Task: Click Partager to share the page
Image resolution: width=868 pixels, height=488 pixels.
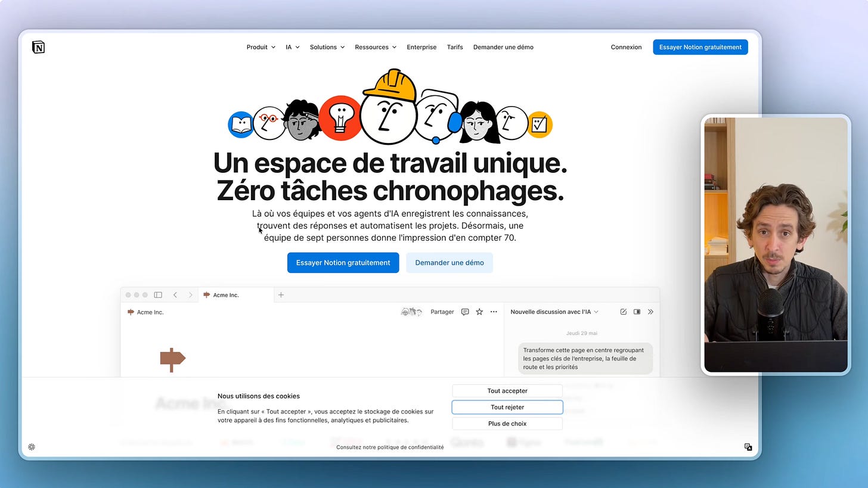Action: (442, 312)
